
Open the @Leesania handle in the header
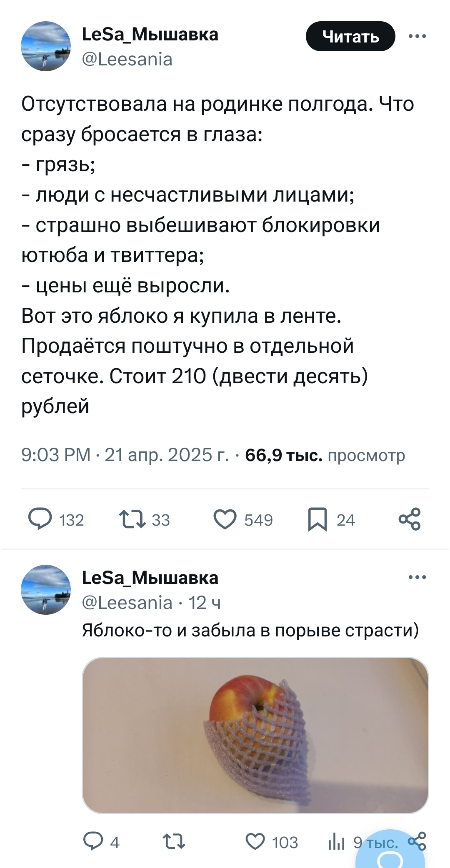pos(127,60)
